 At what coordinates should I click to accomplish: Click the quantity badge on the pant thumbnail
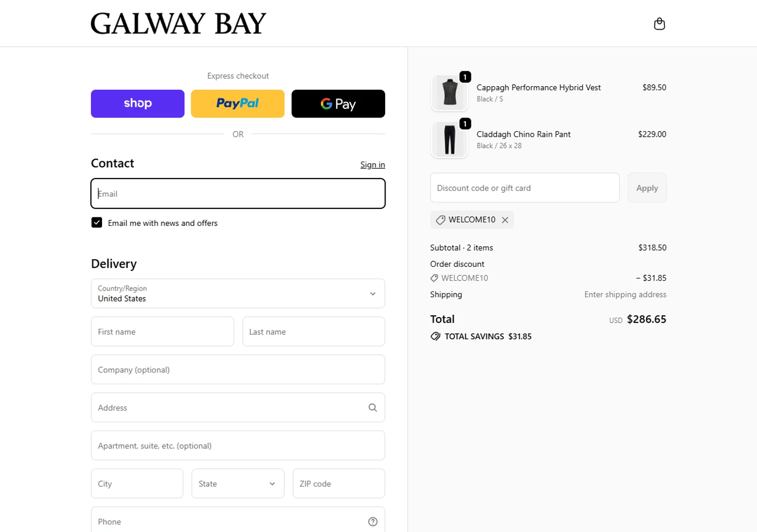click(465, 124)
